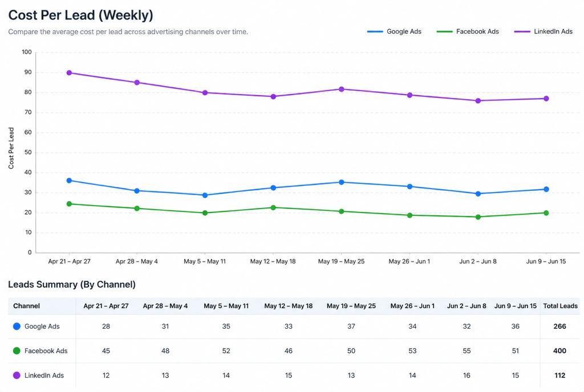The image size is (584, 392).
Task: Select the LinkedIn Ads data point for Jun 9 – Jun 15
Action: [546, 99]
